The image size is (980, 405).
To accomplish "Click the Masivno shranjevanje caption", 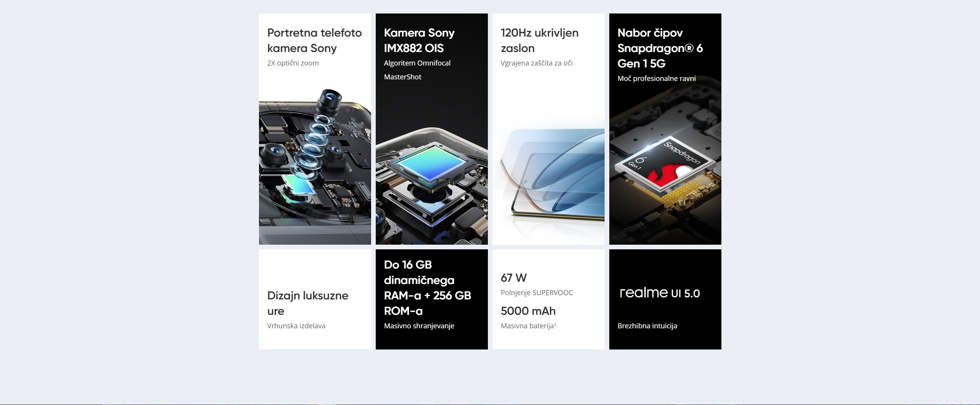I will pyautogui.click(x=419, y=326).
